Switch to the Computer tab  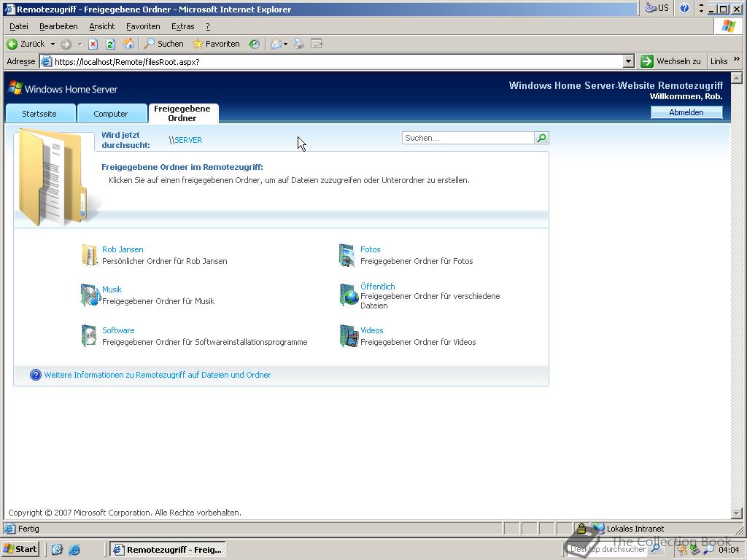coord(112,113)
